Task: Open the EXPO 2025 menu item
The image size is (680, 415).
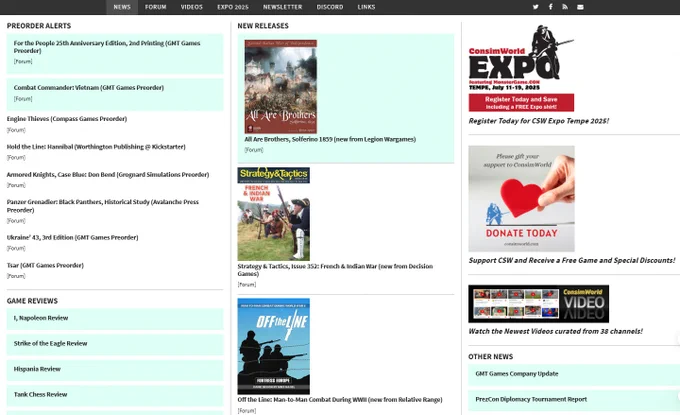Action: click(233, 7)
